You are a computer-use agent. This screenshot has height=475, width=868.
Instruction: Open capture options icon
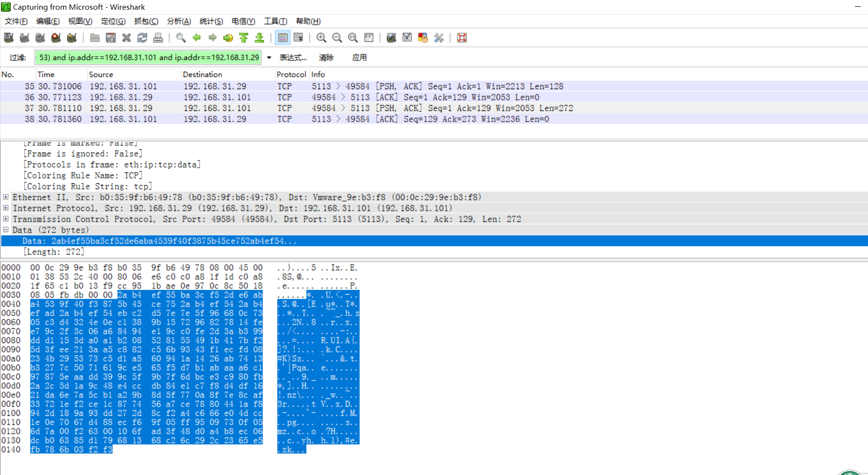(x=25, y=38)
